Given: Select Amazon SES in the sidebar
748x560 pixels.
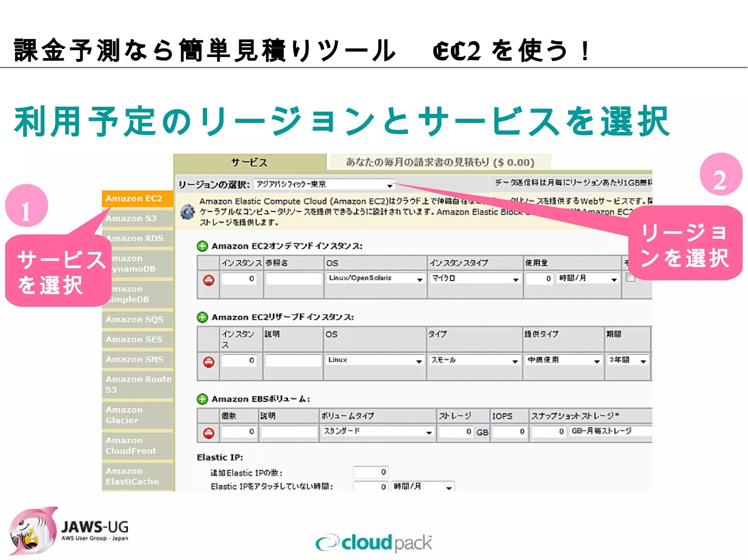Looking at the screenshot, I should click(x=137, y=340).
